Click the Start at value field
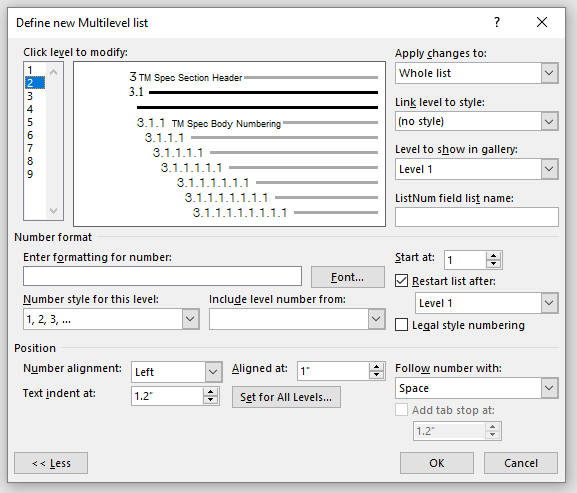Viewport: 577px width, 493px height. 465,260
